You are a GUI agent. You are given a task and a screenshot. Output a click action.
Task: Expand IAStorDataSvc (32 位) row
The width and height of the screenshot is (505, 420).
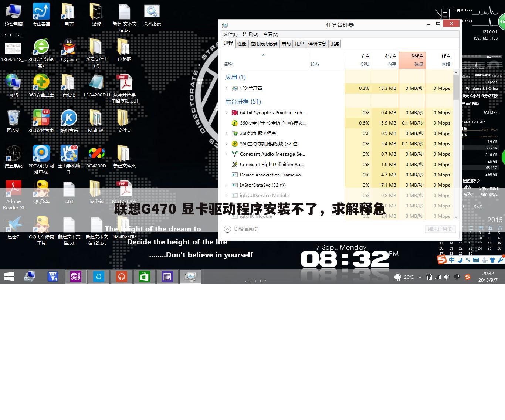point(226,185)
